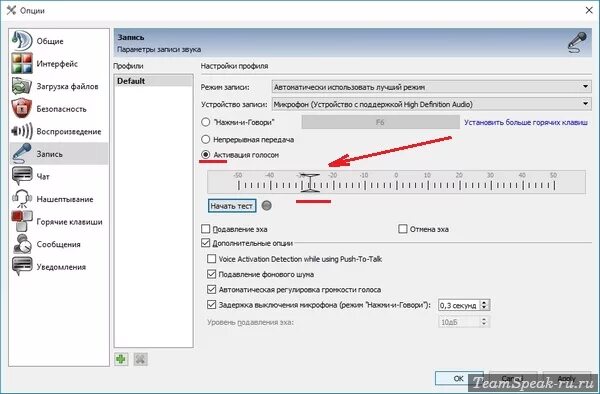
Task: Click the Горячие клавиши icon
Action: click(x=22, y=221)
